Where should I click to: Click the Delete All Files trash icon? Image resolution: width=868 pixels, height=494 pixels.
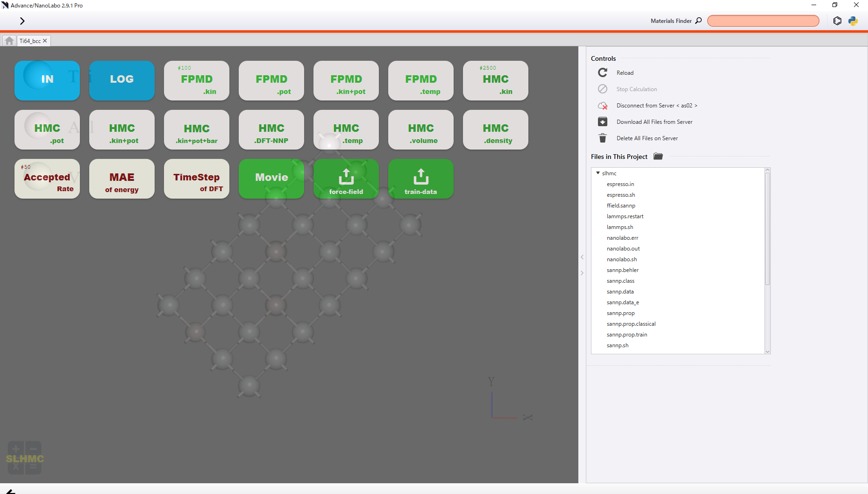coord(603,138)
